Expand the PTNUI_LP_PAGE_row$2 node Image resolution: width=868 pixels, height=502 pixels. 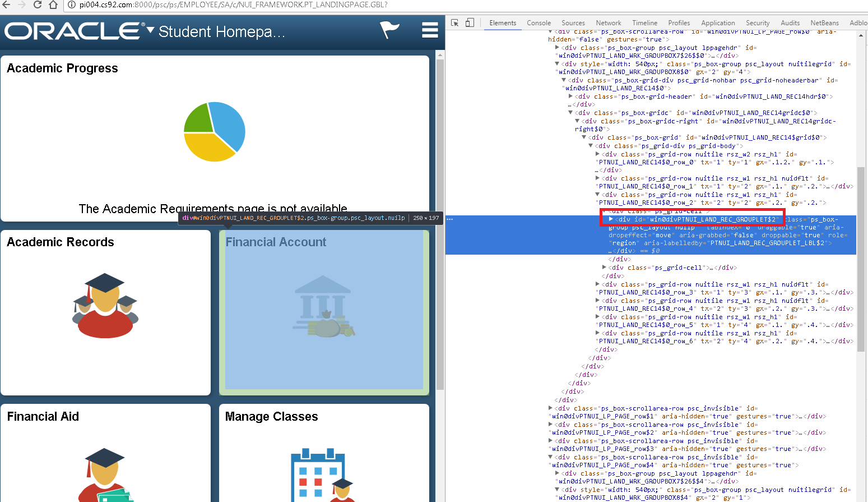coord(550,425)
